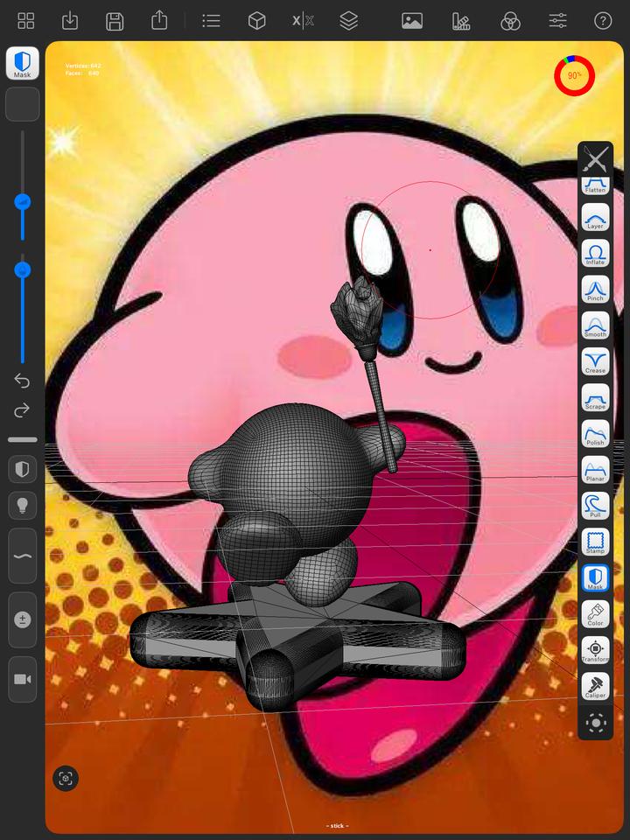
Task: Open the layers stack menu
Action: point(348,21)
